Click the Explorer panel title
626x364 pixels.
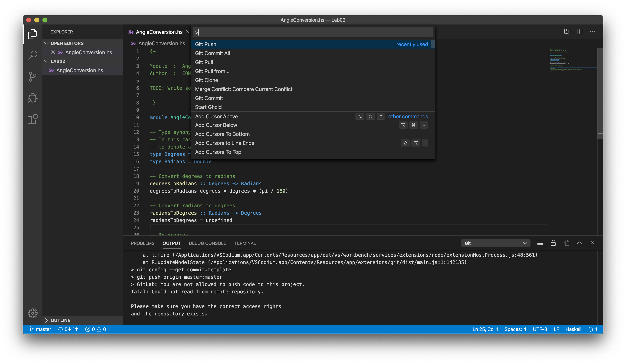pyautogui.click(x=62, y=32)
